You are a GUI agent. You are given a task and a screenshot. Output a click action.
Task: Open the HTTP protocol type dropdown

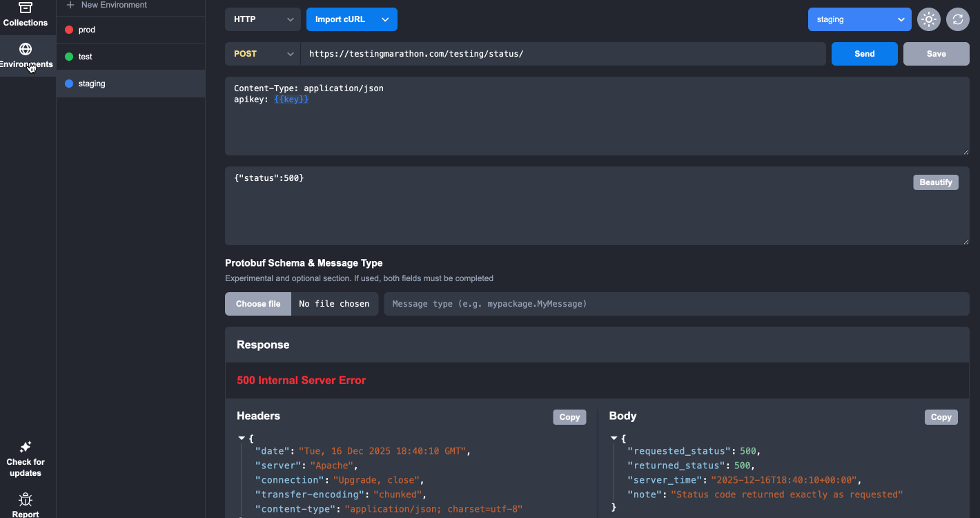click(x=262, y=19)
